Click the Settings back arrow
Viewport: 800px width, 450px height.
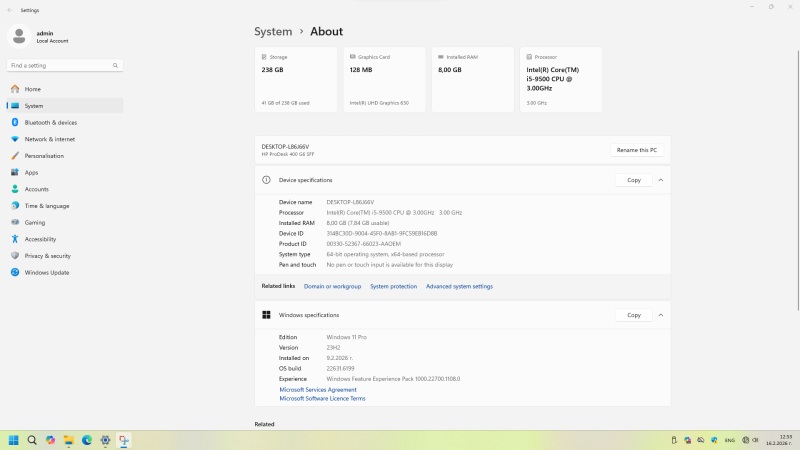click(10, 9)
